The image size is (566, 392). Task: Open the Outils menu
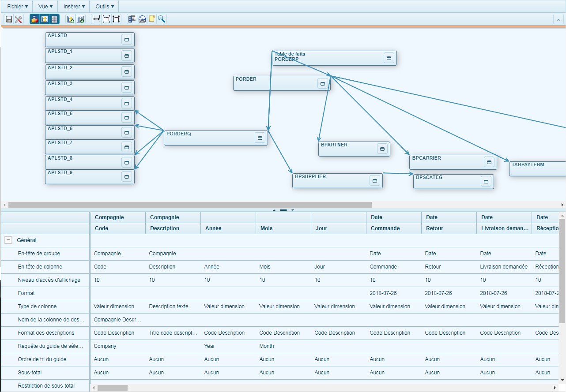point(105,7)
